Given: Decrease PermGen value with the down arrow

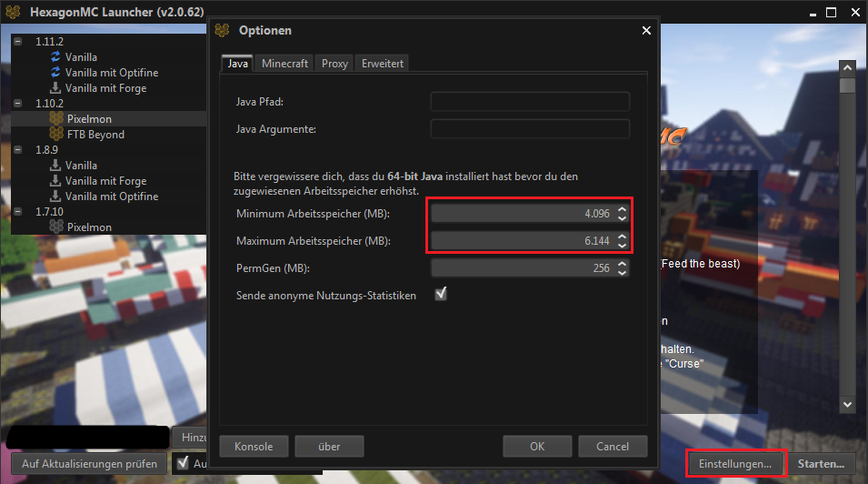Looking at the screenshot, I should coord(622,273).
